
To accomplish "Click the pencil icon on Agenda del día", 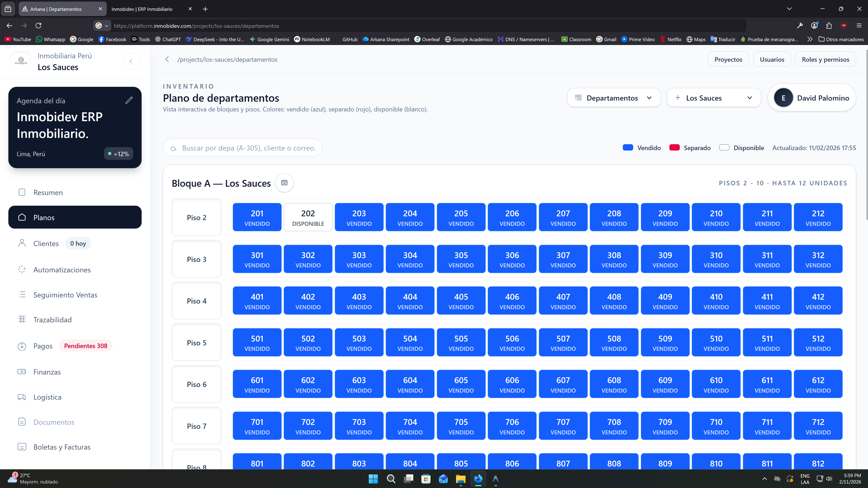I will [x=129, y=100].
